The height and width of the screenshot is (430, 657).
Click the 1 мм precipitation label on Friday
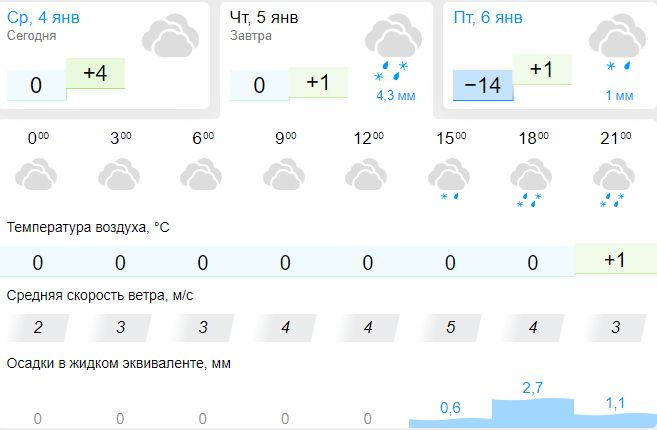[619, 96]
